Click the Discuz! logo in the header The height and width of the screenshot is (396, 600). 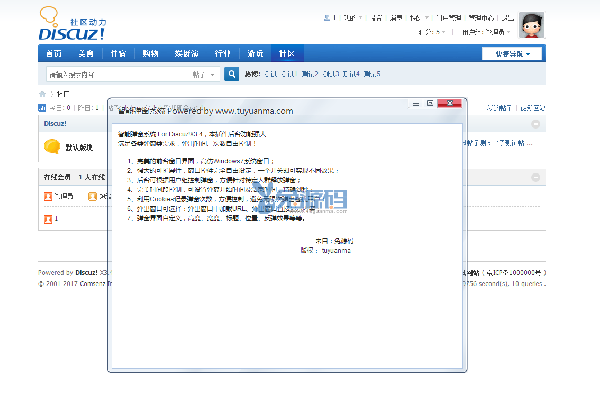pos(72,24)
